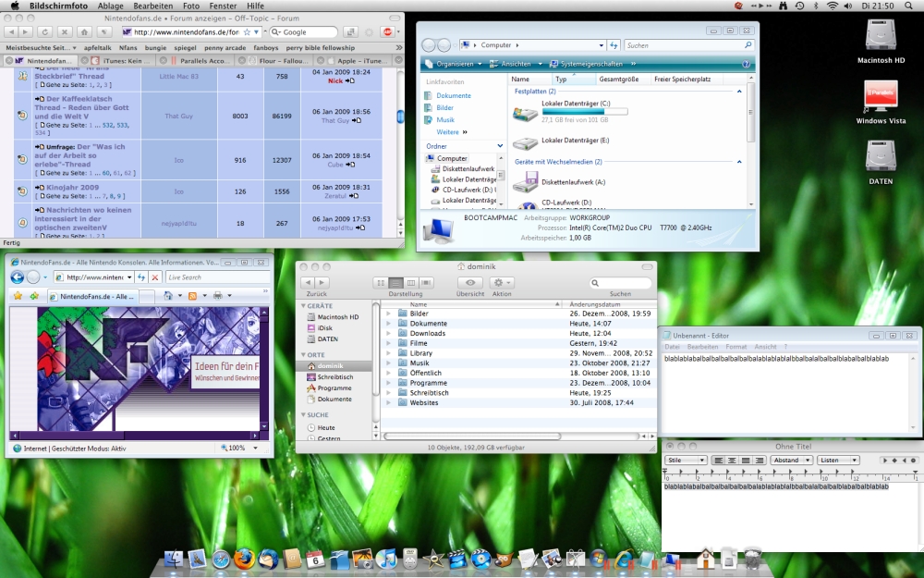Switch Finder to column view

click(x=411, y=282)
